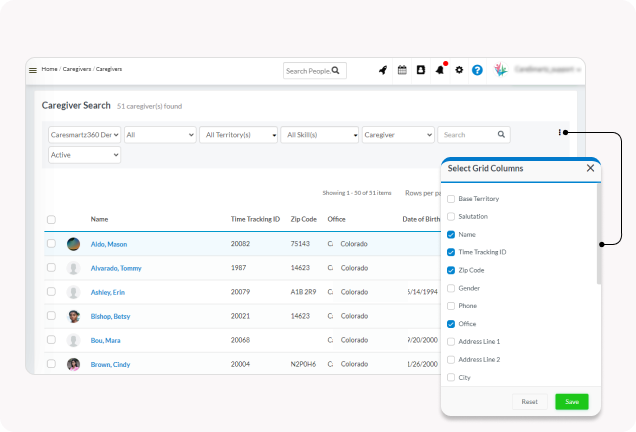Screen dimensions: 636x432
Task: Click the Search People input field
Action: pyautogui.click(x=308, y=71)
